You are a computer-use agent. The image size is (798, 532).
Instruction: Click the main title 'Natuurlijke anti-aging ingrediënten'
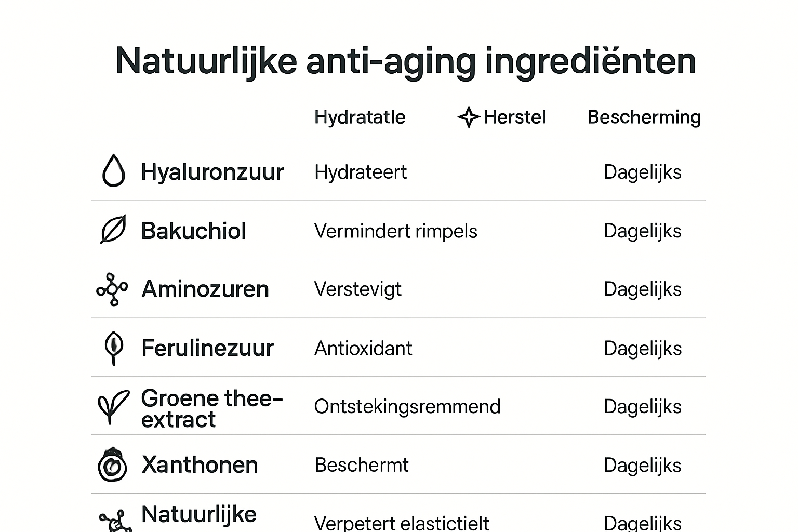coord(405,61)
